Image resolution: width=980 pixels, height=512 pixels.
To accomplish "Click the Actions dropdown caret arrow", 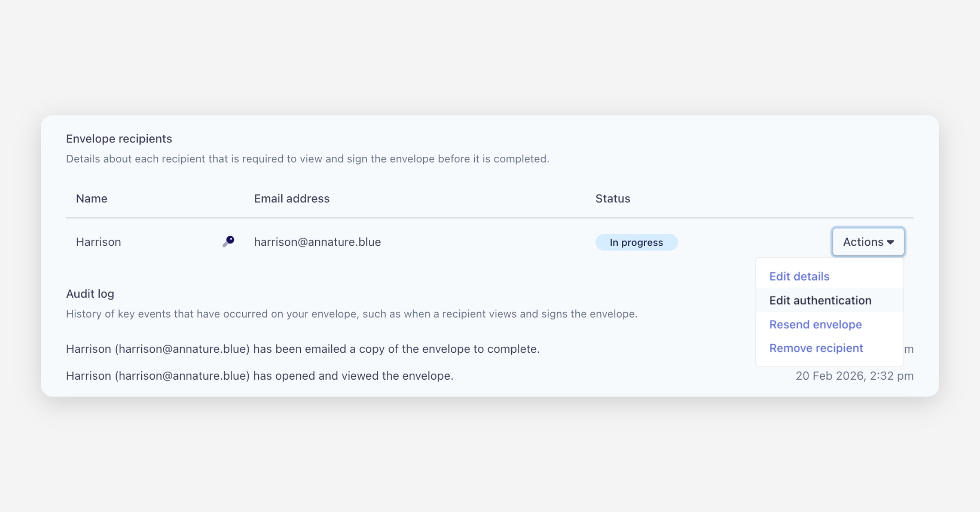I will (891, 242).
